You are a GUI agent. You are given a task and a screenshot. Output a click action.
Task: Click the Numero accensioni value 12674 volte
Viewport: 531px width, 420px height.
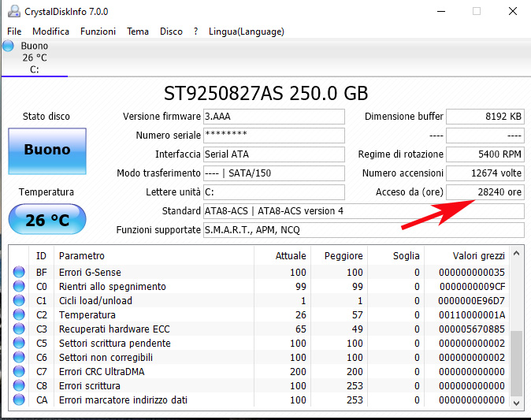click(x=485, y=173)
